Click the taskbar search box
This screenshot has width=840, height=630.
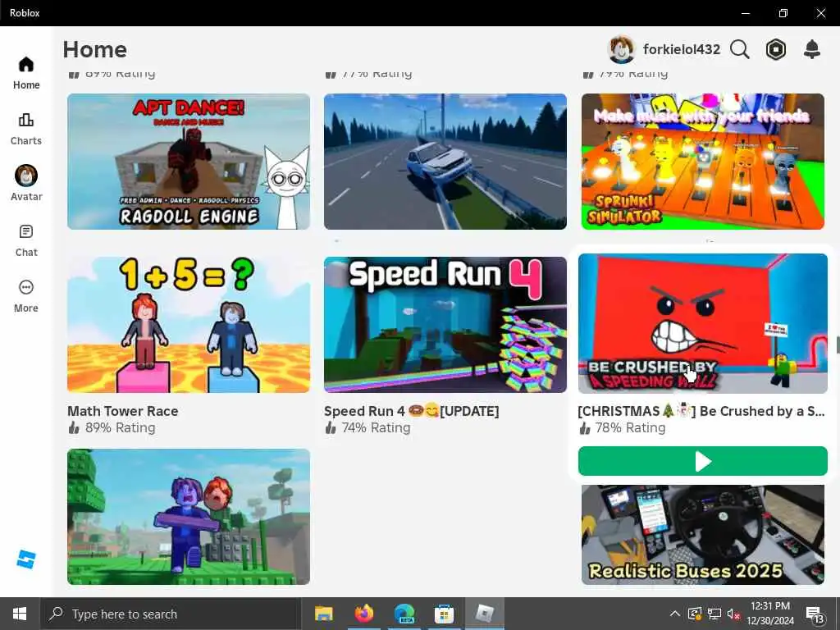(x=171, y=614)
